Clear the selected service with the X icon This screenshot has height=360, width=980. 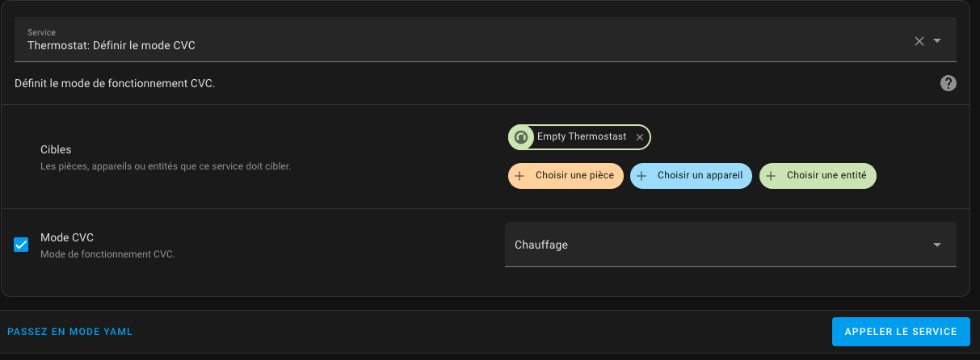[x=919, y=41]
